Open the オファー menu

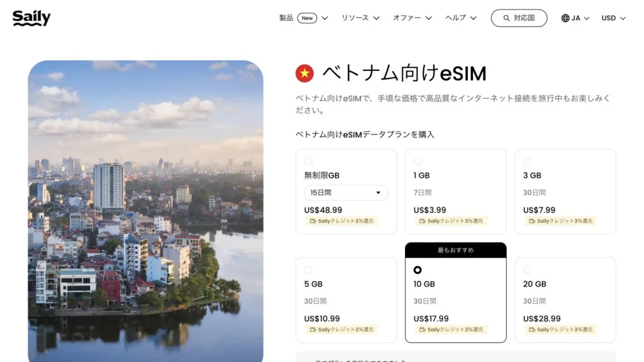tap(412, 18)
